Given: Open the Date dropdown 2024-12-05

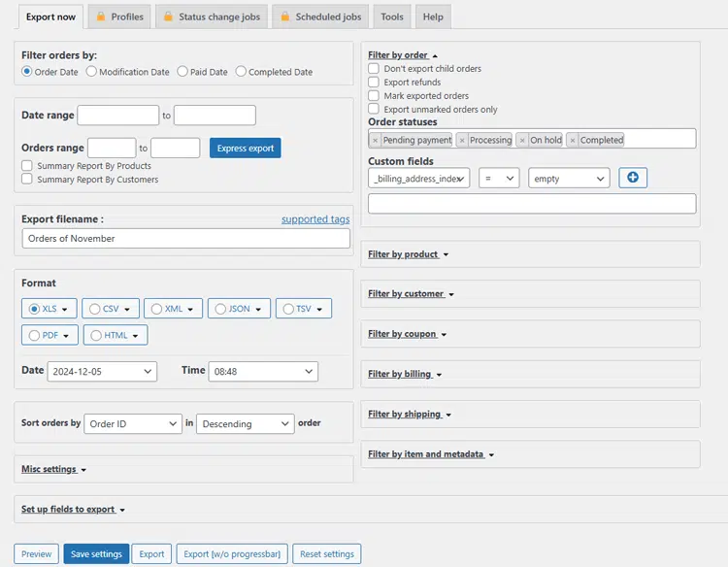Looking at the screenshot, I should pyautogui.click(x=102, y=372).
